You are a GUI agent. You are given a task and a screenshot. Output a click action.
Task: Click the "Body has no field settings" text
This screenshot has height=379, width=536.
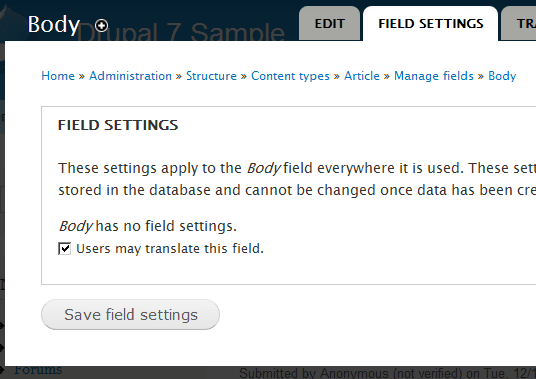click(x=147, y=226)
